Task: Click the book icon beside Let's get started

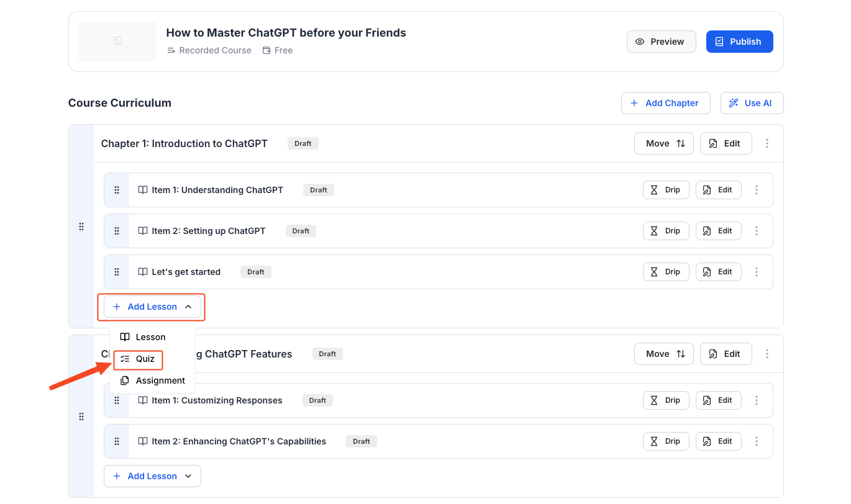Action: [143, 272]
